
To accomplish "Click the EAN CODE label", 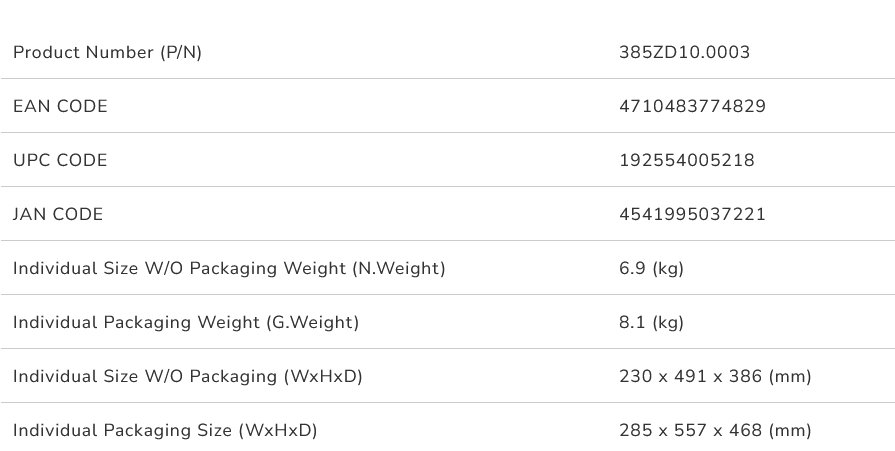I will point(60,106).
